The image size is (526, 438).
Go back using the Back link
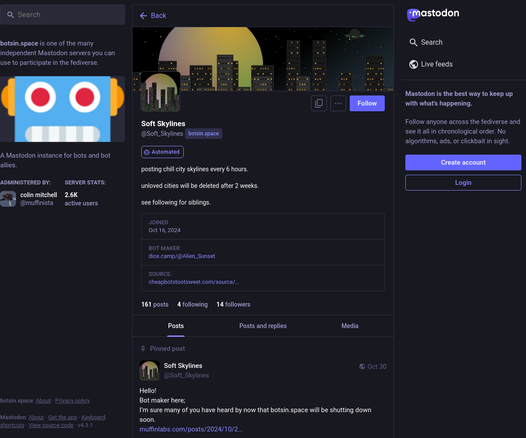153,16
